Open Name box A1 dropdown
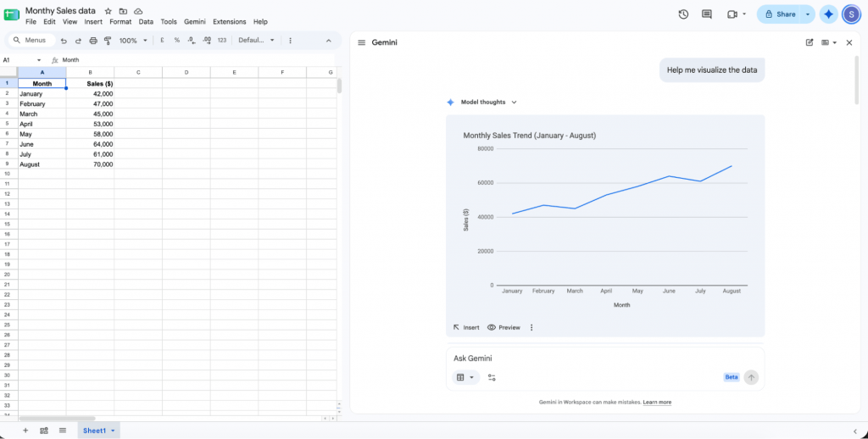 (x=39, y=60)
